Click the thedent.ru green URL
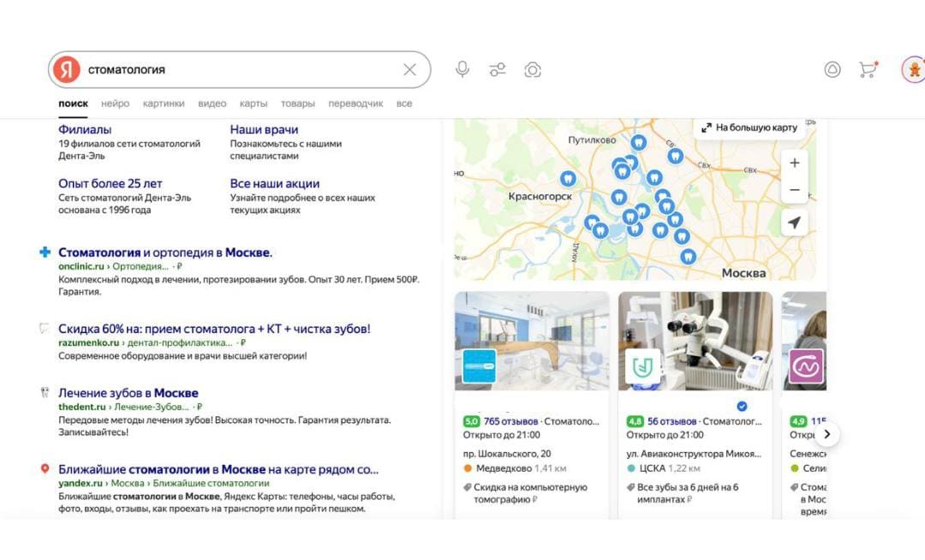 (x=82, y=407)
